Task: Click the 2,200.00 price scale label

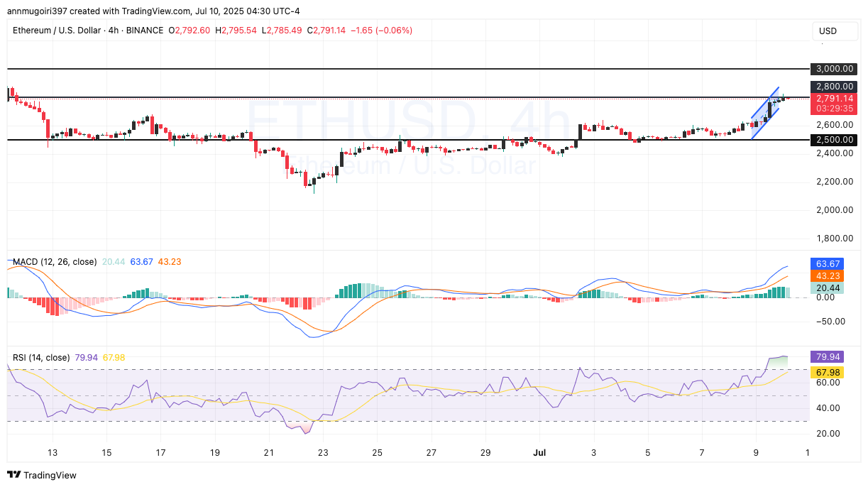Action: (834, 181)
